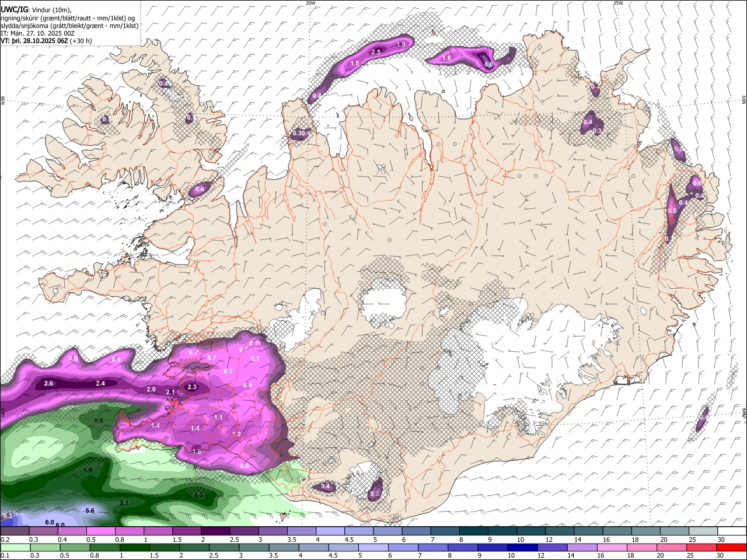Click the '1.1' value in the magenta precipitation area
This screenshot has width=747, height=560.
pyautogui.click(x=218, y=417)
